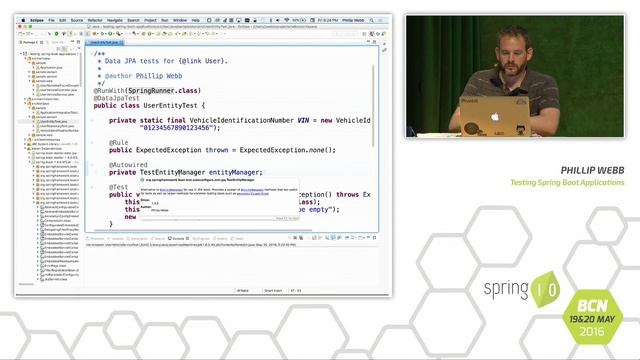640x360 pixels.
Task: Open the Eclipse application menu
Action: click(x=37, y=20)
